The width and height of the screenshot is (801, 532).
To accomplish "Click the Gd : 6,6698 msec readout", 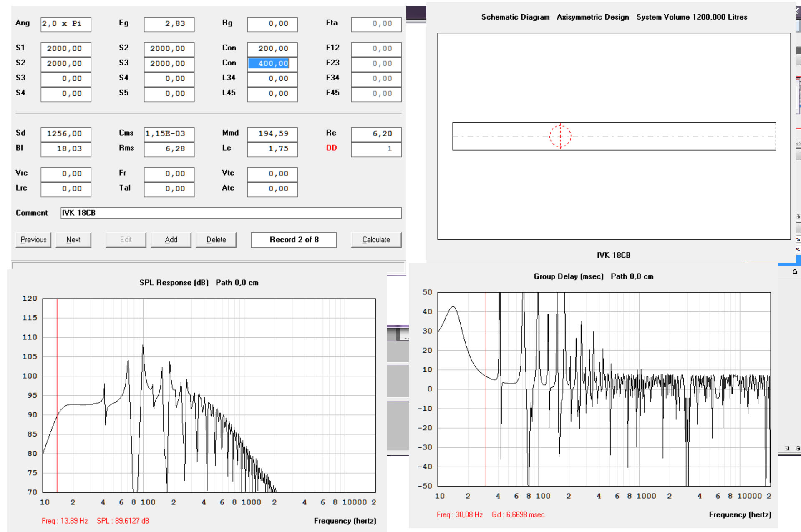I will point(518,514).
